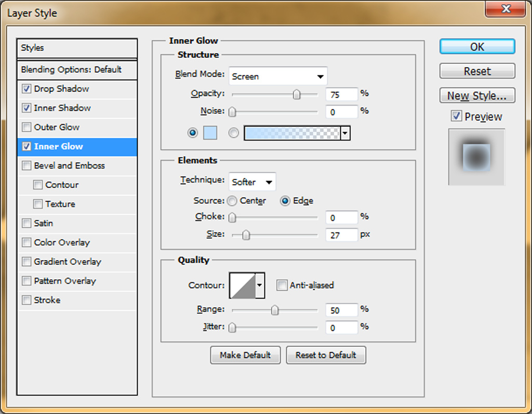Click Reset to Default button
532x414 pixels.
pyautogui.click(x=326, y=355)
